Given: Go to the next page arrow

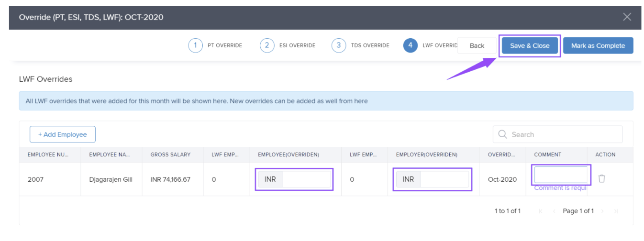Looking at the screenshot, I should (x=603, y=211).
